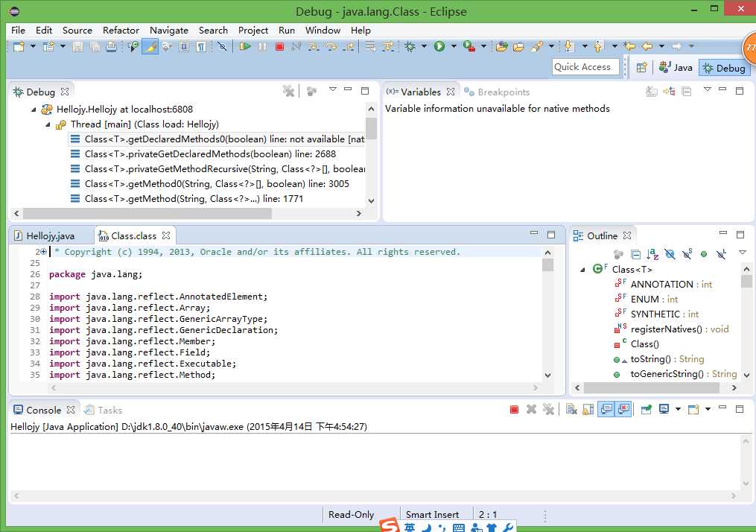Viewport: 756px width, 532px height.
Task: Switch to the Breakpoints tab
Action: coord(497,92)
